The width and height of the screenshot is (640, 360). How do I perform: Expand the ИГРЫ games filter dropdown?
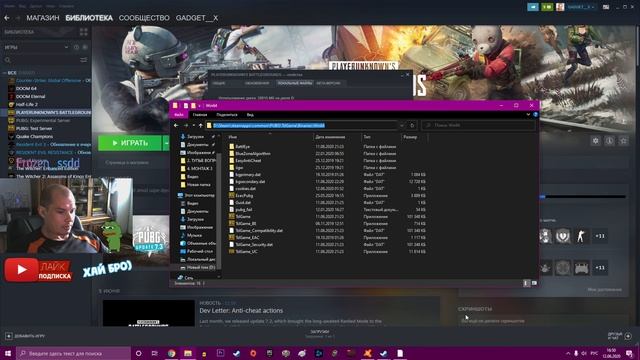coord(67,47)
